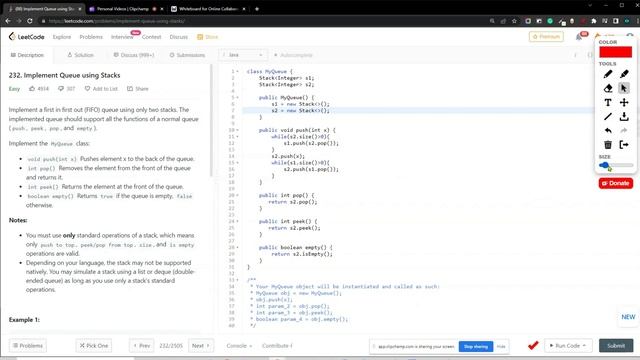Select the eraser tool
This screenshot has height=360, width=640.
point(608,88)
